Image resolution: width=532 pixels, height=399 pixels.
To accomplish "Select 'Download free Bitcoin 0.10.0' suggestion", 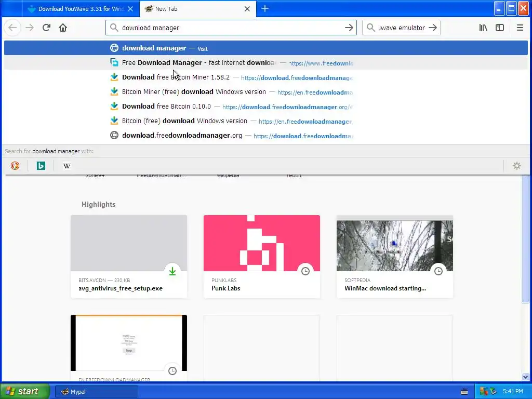I will click(266, 107).
